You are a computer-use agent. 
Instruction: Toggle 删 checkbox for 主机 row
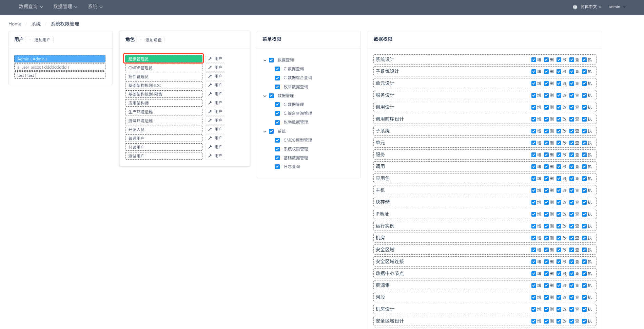546,190
